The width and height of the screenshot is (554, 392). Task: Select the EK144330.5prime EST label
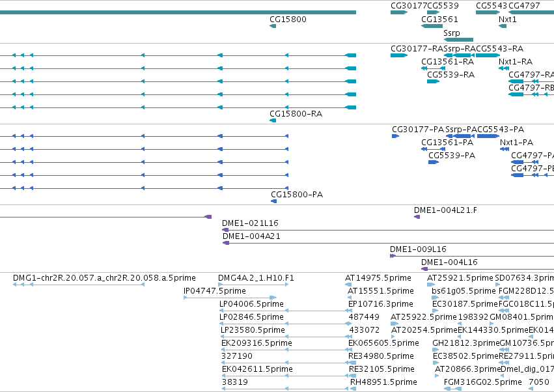(x=493, y=330)
